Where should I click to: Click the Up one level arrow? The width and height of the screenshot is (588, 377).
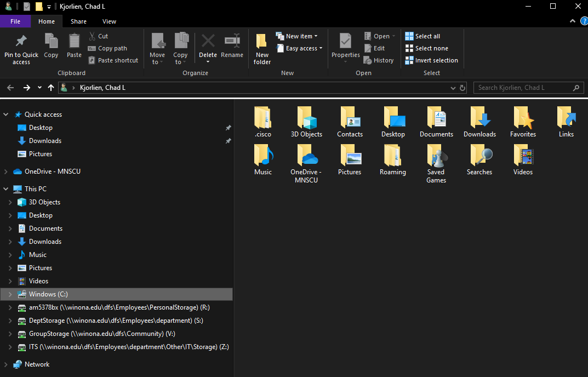tap(51, 88)
